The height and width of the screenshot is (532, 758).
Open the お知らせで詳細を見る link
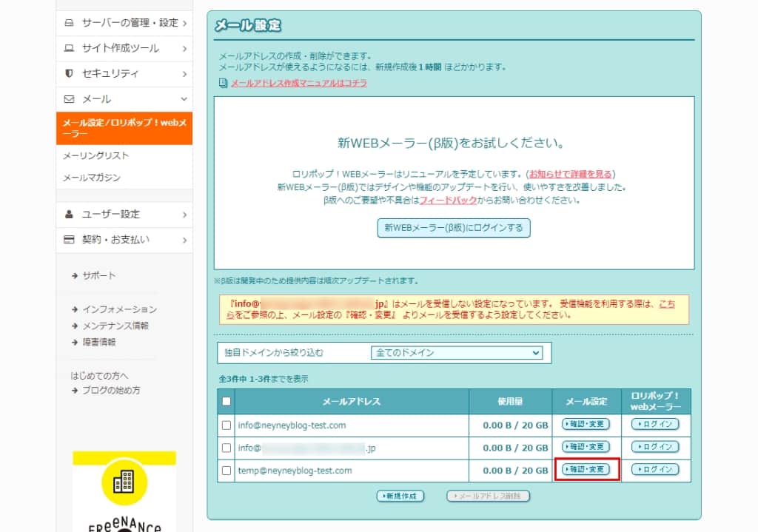[571, 174]
